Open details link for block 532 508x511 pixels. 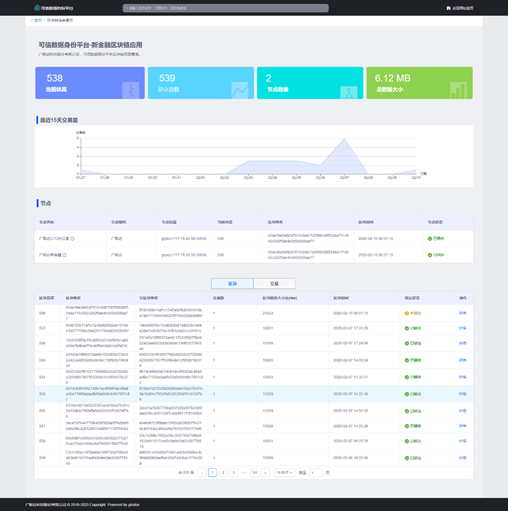462,411
